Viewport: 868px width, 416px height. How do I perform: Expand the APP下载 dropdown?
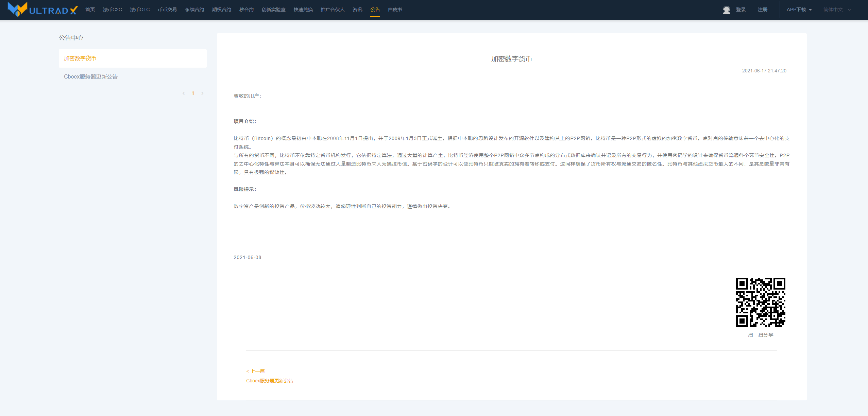point(799,10)
